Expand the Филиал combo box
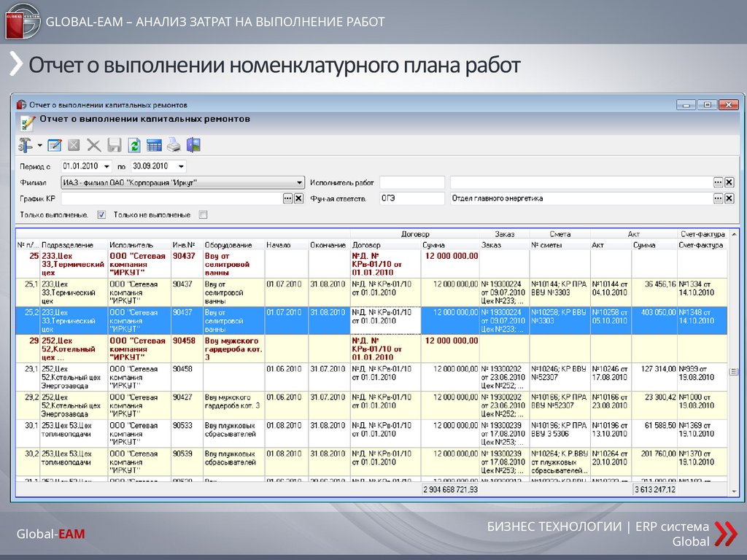The image size is (747, 560). pyautogui.click(x=299, y=182)
